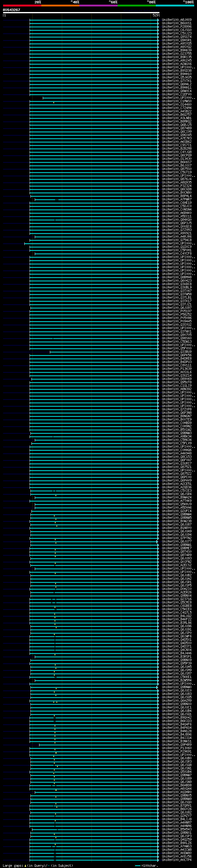Select the UniRef100_O14460 label
This screenshot has height=868, width=197.
coord(176,104)
